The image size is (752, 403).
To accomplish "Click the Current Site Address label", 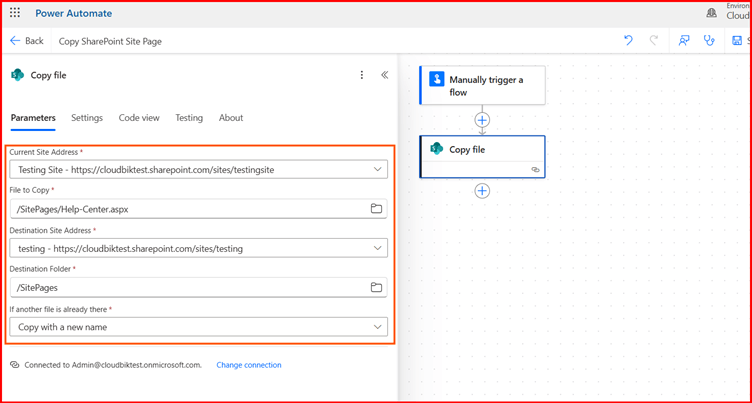I will (x=44, y=152).
